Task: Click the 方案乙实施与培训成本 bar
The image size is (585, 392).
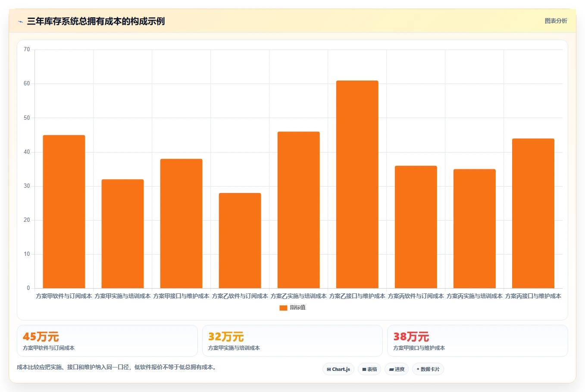Action: pyautogui.click(x=298, y=210)
